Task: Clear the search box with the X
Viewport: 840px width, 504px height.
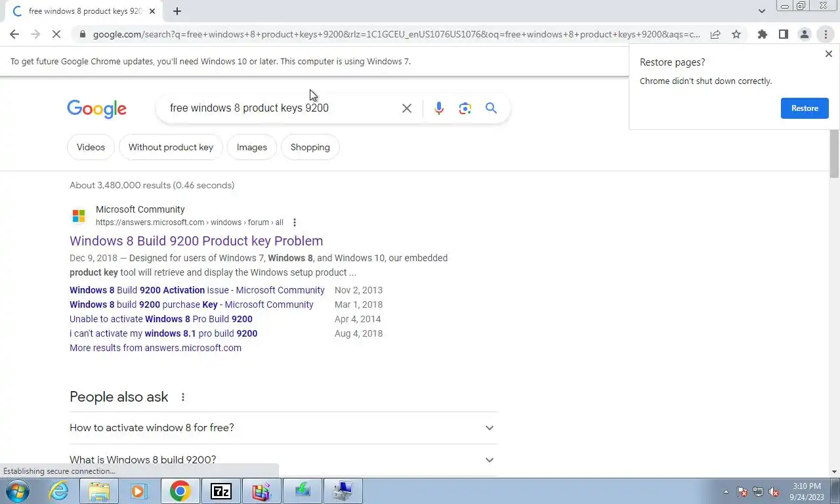Action: (407, 108)
